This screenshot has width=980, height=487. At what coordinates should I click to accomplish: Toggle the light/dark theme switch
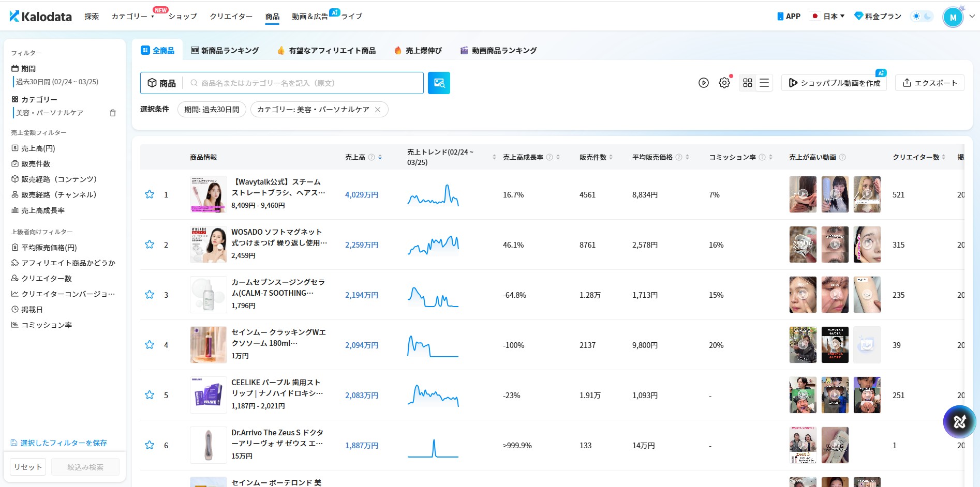pos(922,17)
